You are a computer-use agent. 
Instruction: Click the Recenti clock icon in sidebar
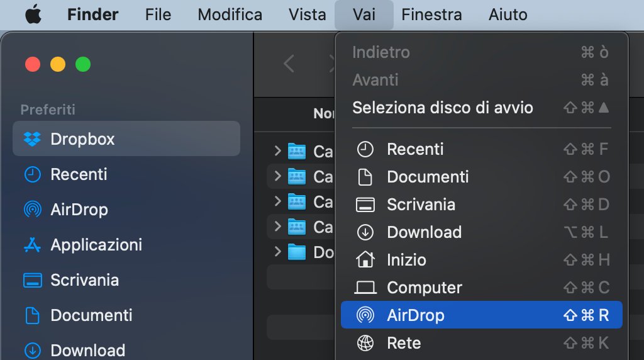33,174
